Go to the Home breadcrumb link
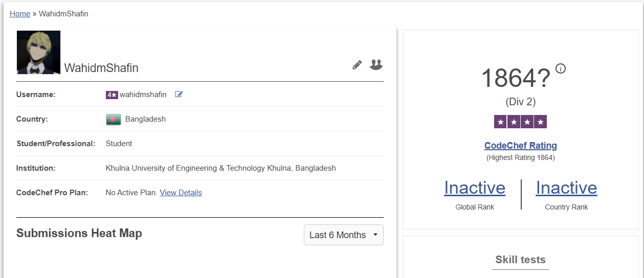Viewport: 644px width, 278px height. 20,14
